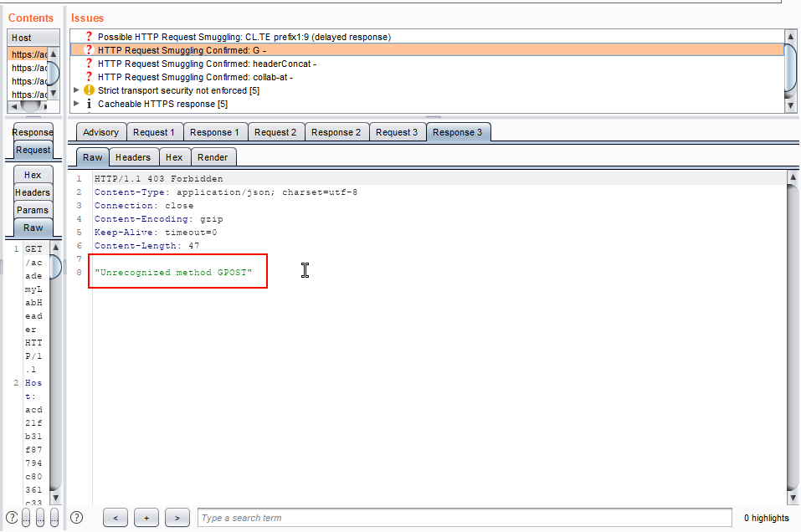Viewport: 801px width, 532px height.
Task: Switch to the Response 1 tab
Action: pyautogui.click(x=214, y=132)
